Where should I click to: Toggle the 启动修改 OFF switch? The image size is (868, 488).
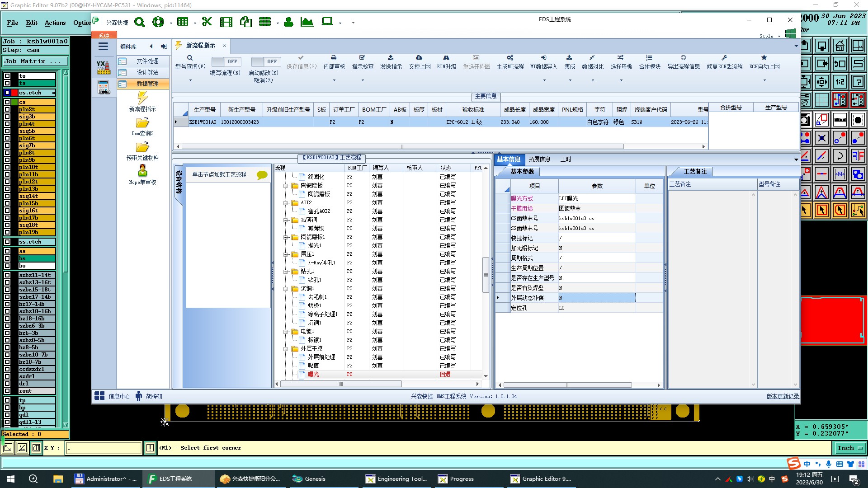(265, 61)
